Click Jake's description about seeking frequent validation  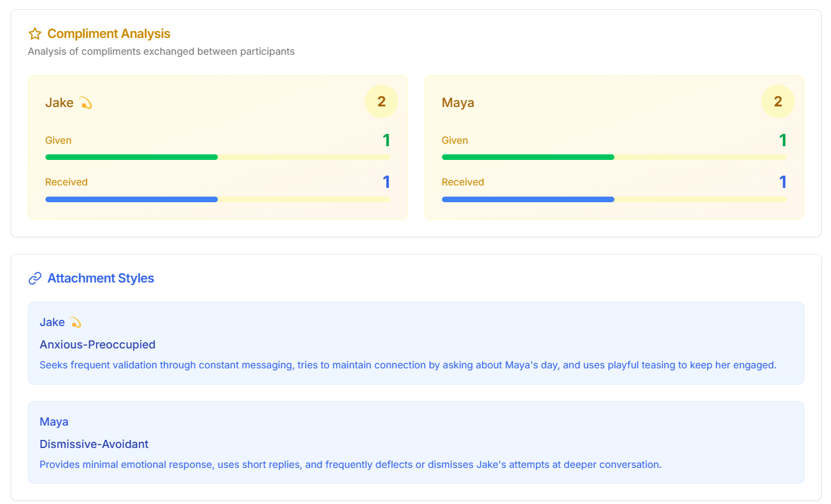tap(408, 365)
